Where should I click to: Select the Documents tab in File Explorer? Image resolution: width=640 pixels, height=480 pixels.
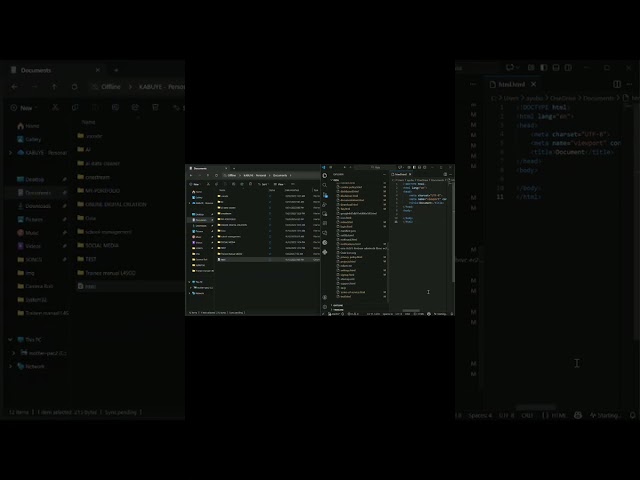(x=206, y=168)
